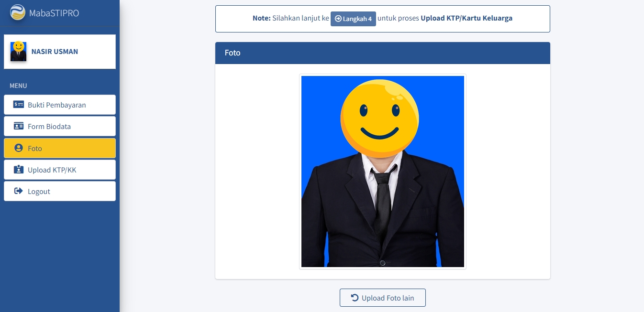Click the sign-out arrow icon beside Logout

tap(19, 191)
